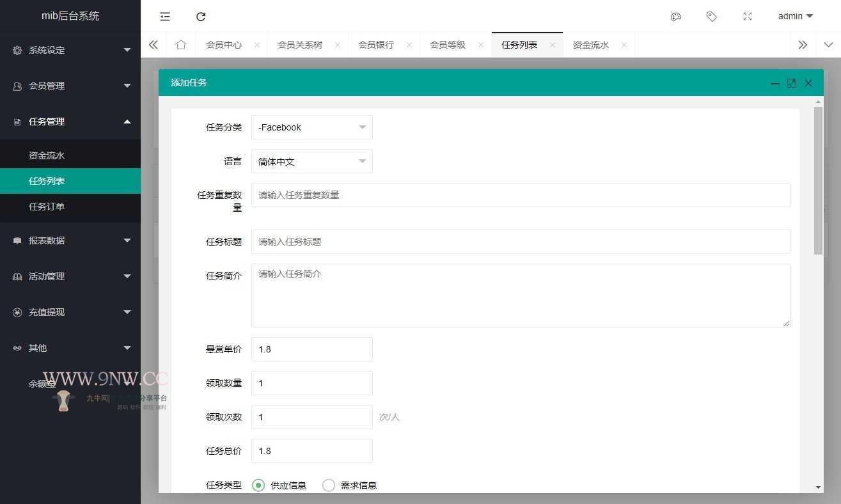This screenshot has height=504, width=841.
Task: Close the 资金流水 tab
Action: [x=624, y=45]
